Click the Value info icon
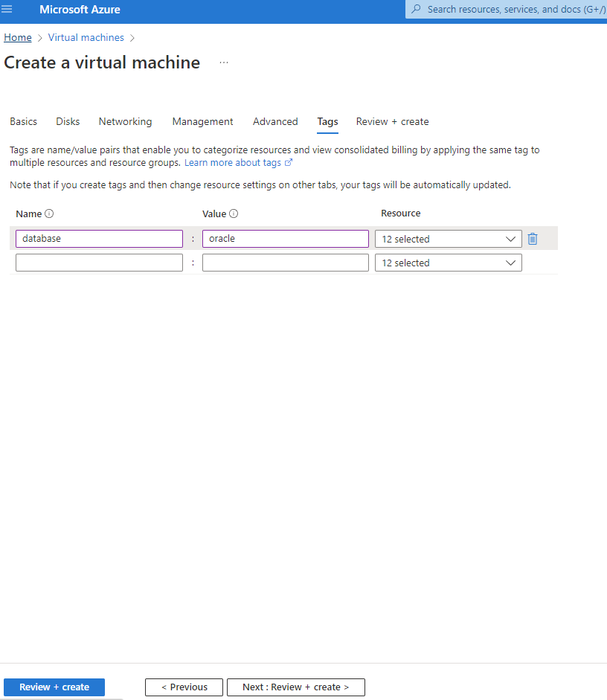This screenshot has height=700, width=607. click(234, 213)
